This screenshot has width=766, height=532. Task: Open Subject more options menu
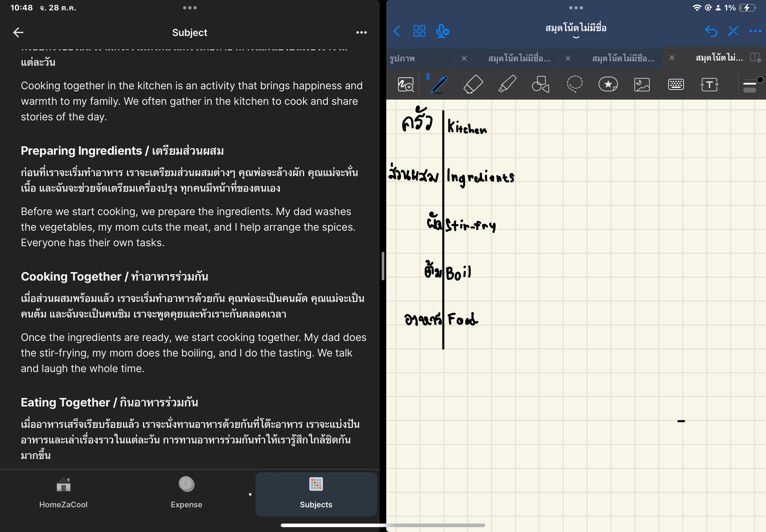(x=361, y=33)
